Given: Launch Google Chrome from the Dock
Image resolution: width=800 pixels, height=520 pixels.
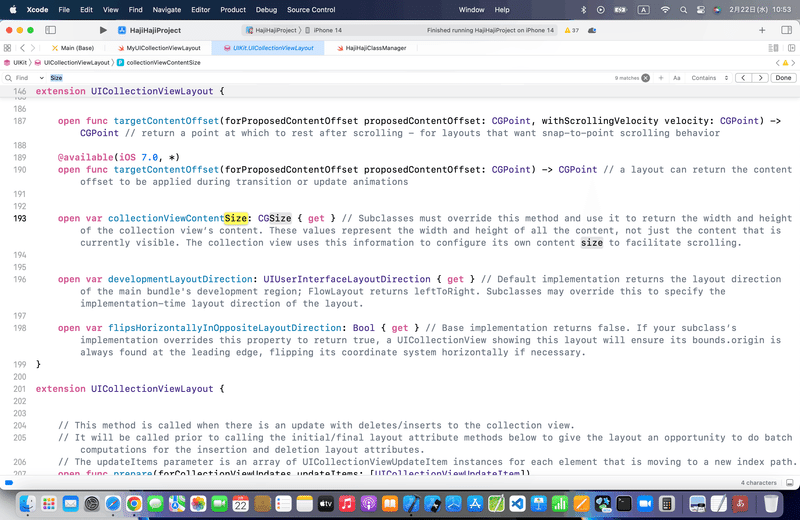Looking at the screenshot, I should click(134, 504).
